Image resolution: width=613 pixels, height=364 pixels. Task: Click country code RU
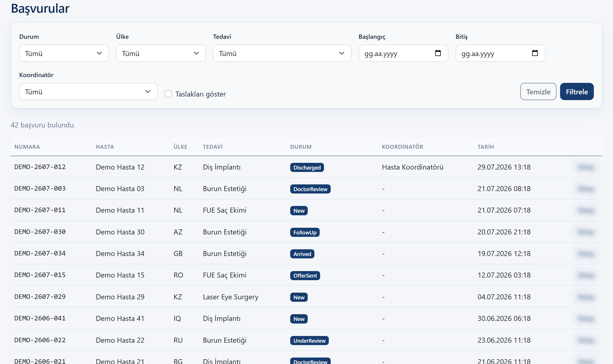pyautogui.click(x=178, y=340)
